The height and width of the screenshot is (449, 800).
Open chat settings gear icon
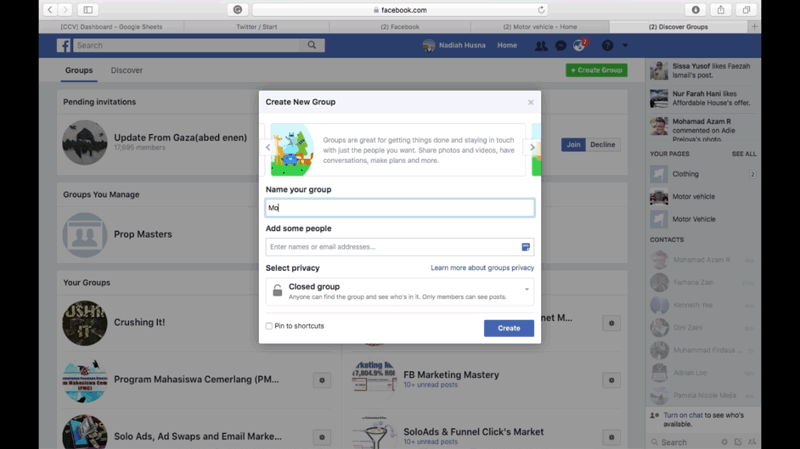(x=725, y=441)
